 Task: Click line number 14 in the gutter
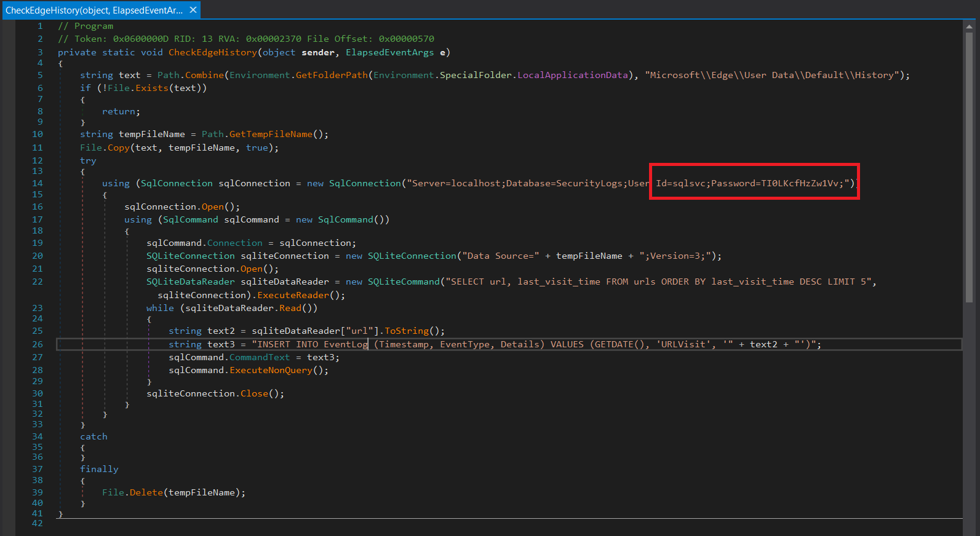38,183
